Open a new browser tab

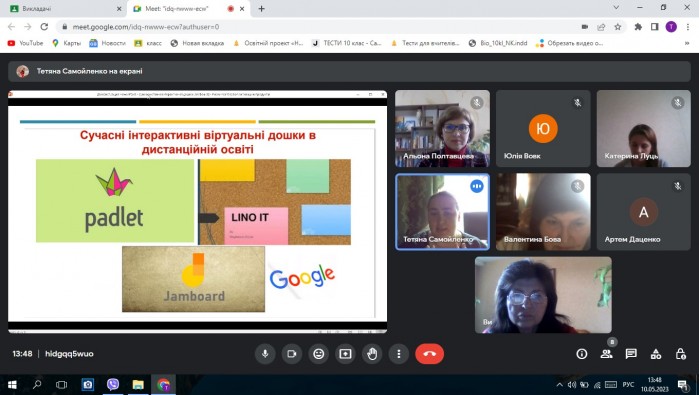point(262,8)
